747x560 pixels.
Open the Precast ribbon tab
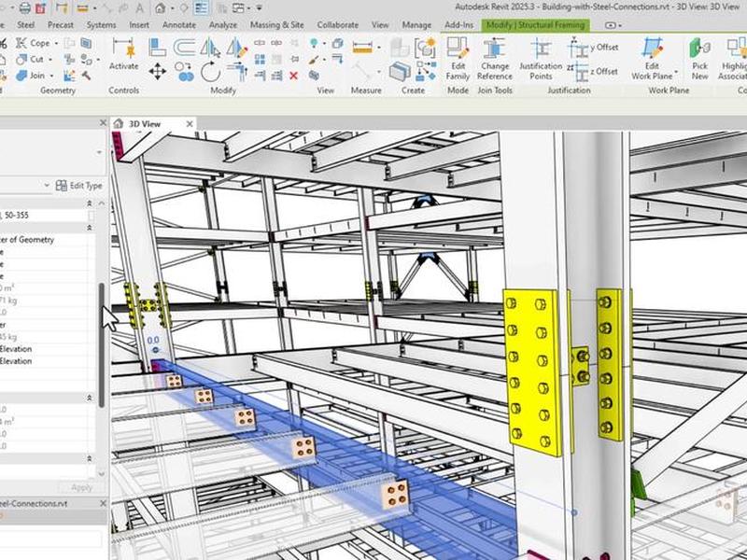point(61,25)
